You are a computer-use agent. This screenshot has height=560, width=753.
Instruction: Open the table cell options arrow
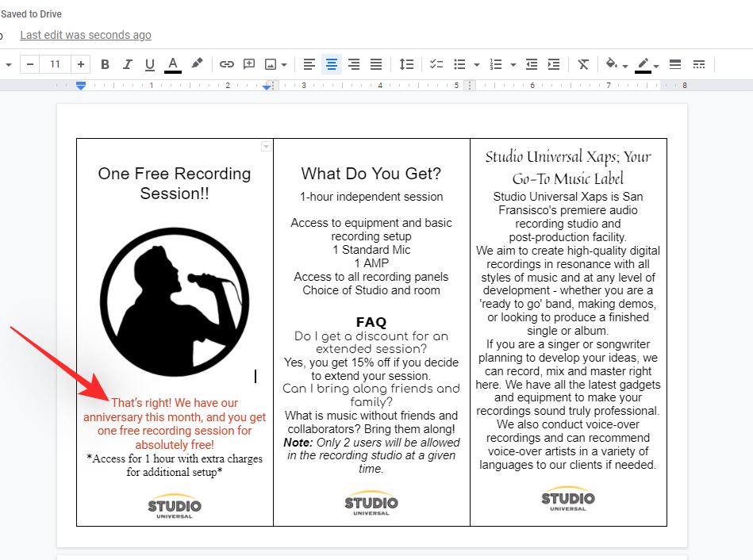[266, 147]
